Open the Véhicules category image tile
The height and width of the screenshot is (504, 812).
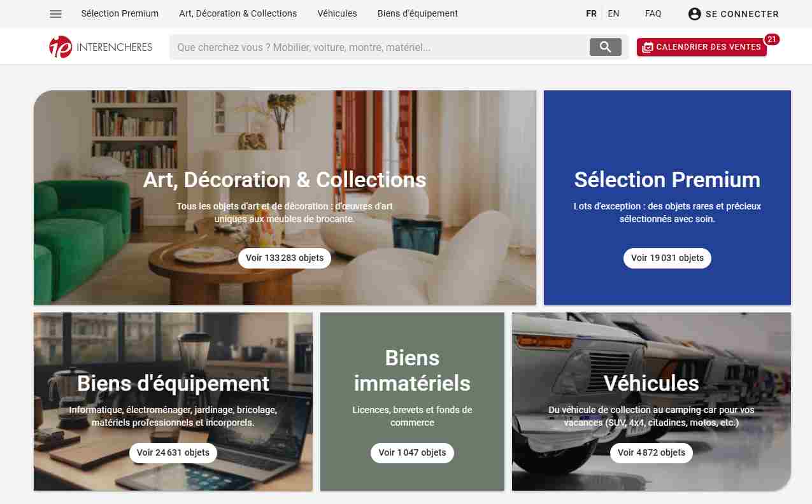pyautogui.click(x=652, y=402)
